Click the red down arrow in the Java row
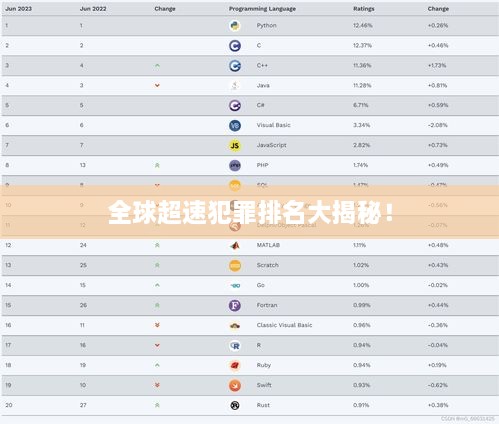Viewport: 499px width, 424px height. 157,86
